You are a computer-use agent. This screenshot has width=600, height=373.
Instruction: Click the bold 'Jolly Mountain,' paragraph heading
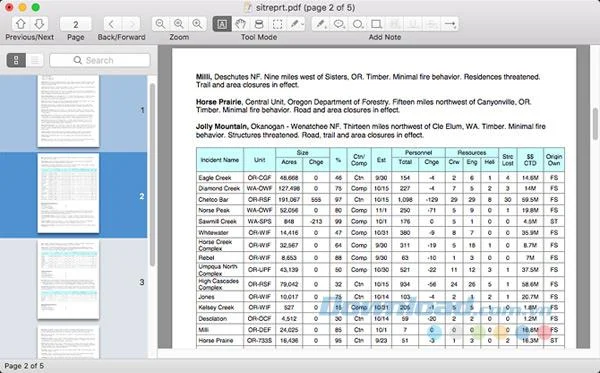click(222, 127)
